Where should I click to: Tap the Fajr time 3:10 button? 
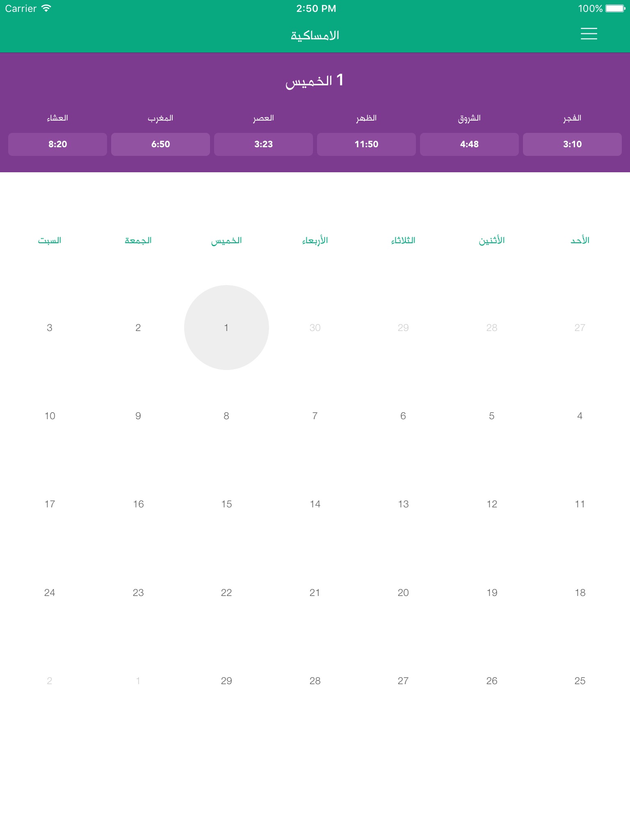click(572, 144)
